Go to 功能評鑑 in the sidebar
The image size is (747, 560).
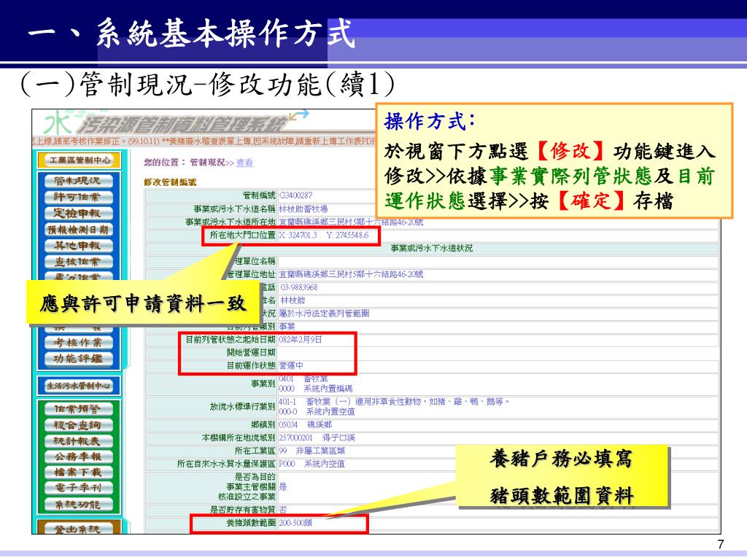point(79,359)
